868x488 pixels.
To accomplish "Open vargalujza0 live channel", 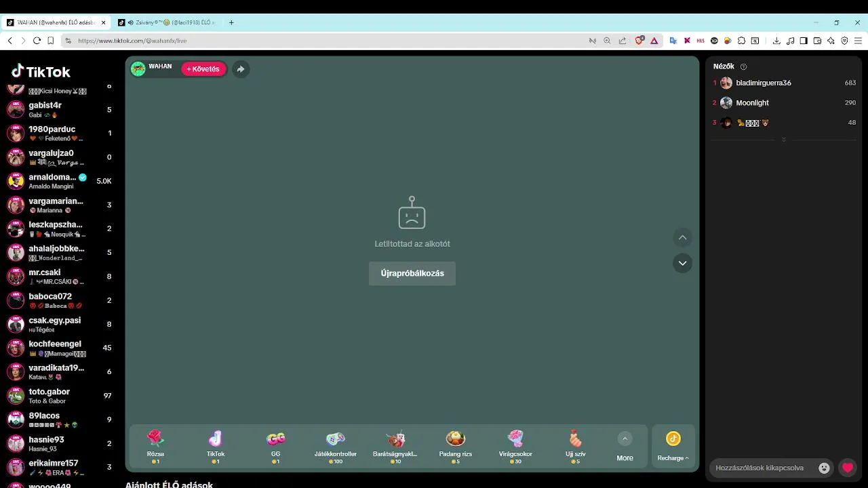I will (x=61, y=157).
